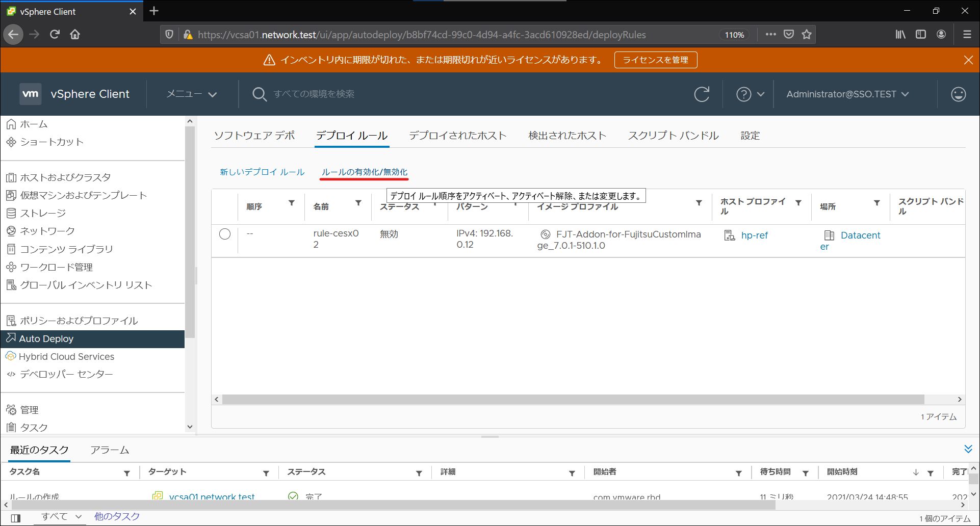The image size is (980, 526).
Task: Filter the タスク名 column in recent tasks
Action: click(x=127, y=474)
